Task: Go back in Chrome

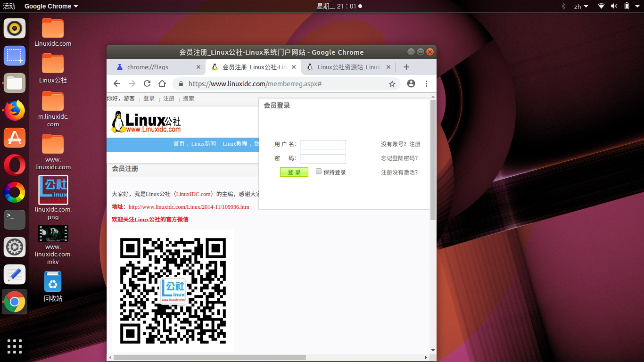Action: click(x=117, y=83)
